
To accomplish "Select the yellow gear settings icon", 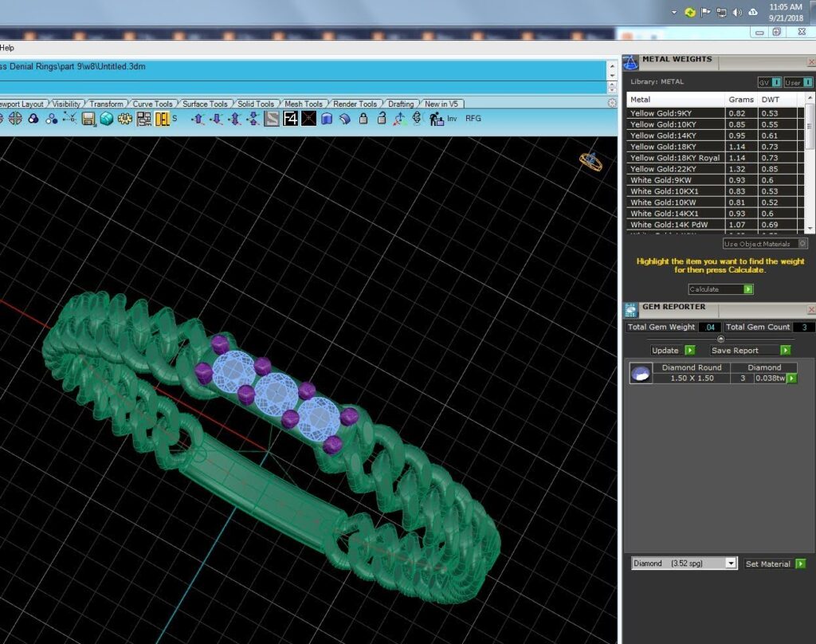I will (125, 119).
